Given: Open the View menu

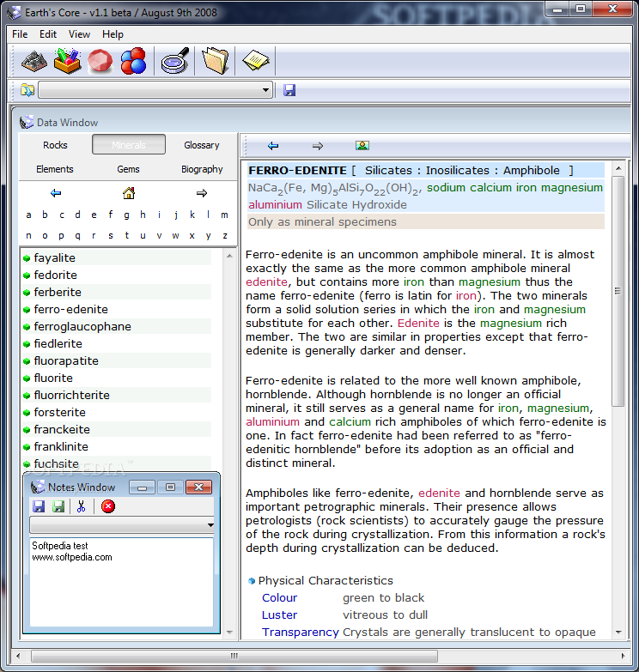Looking at the screenshot, I should tap(79, 34).
